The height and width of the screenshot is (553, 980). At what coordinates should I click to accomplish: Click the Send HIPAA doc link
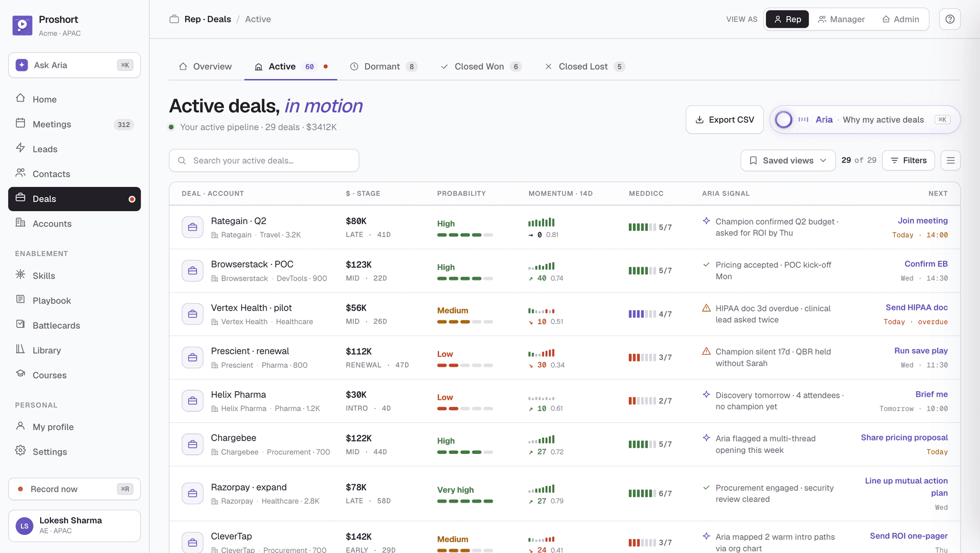point(917,307)
